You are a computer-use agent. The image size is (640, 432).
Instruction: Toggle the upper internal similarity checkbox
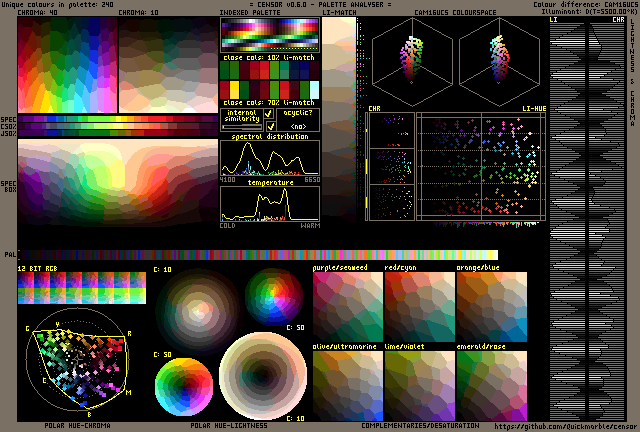pyautogui.click(x=268, y=115)
